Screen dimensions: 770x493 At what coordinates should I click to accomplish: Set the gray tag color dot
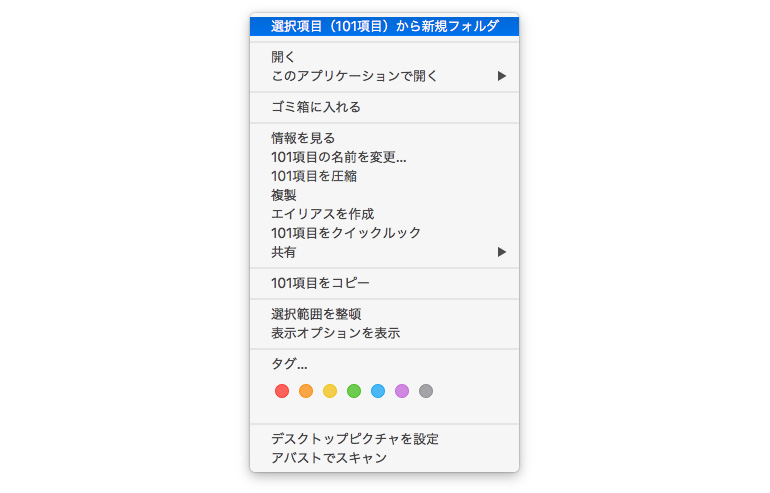pos(426,391)
